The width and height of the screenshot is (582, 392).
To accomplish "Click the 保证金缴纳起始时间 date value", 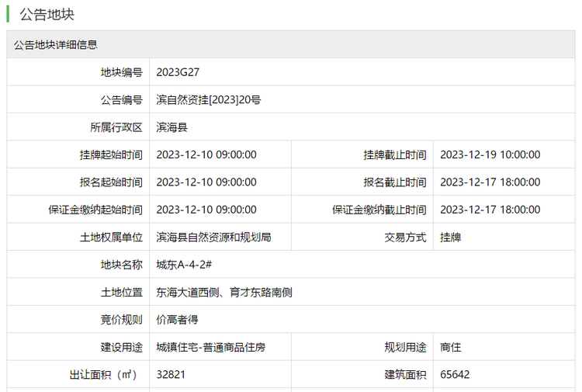I will click(206, 210).
